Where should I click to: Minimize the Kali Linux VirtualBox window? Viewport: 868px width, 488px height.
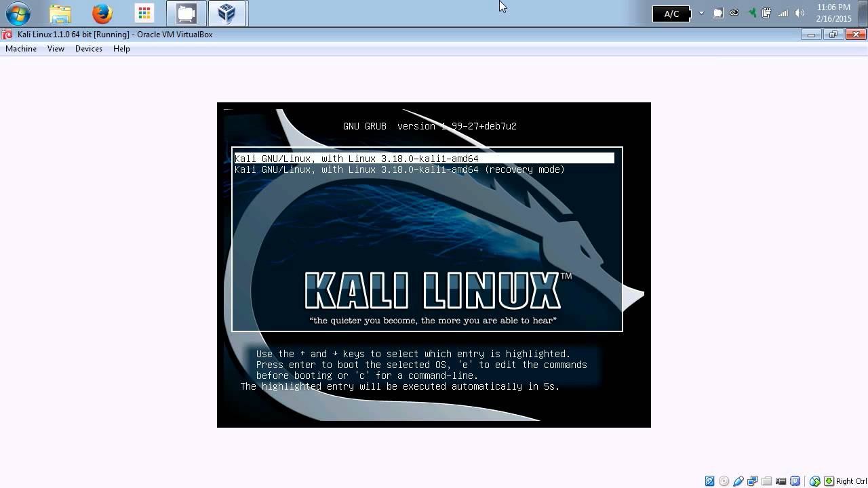click(811, 35)
